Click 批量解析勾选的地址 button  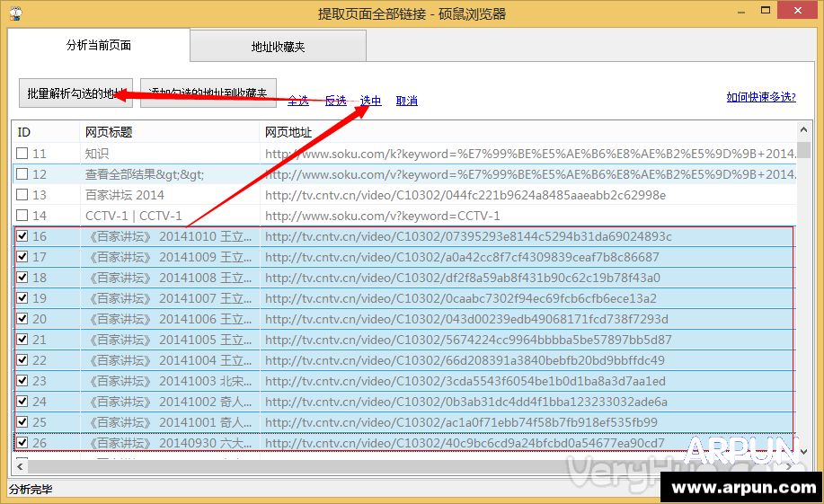[75, 93]
